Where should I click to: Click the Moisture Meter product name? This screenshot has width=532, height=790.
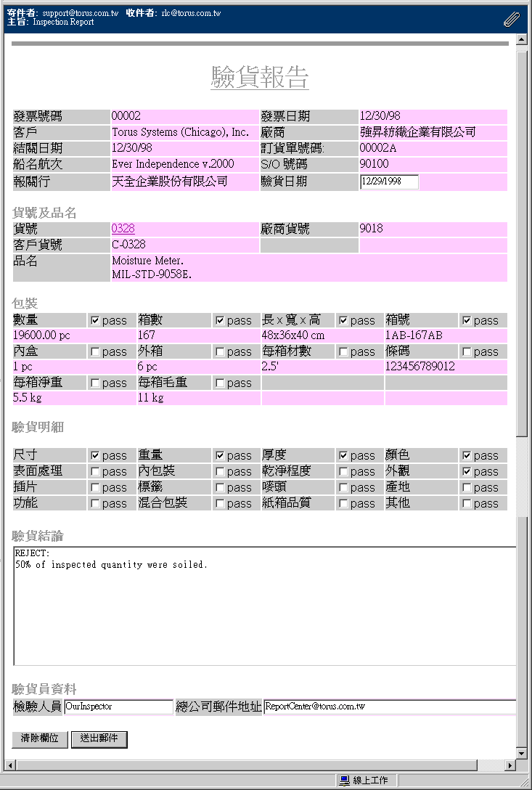(x=147, y=261)
